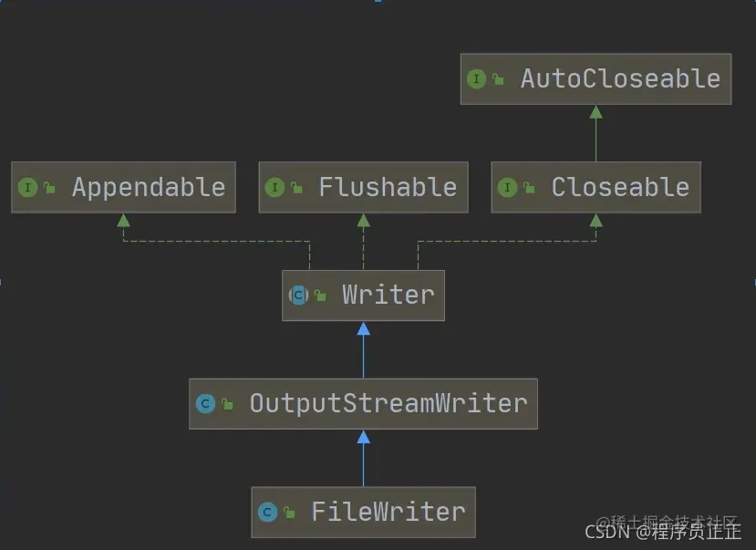Select the Flushable interface node
Image resolution: width=756 pixels, height=550 pixels.
point(364,187)
